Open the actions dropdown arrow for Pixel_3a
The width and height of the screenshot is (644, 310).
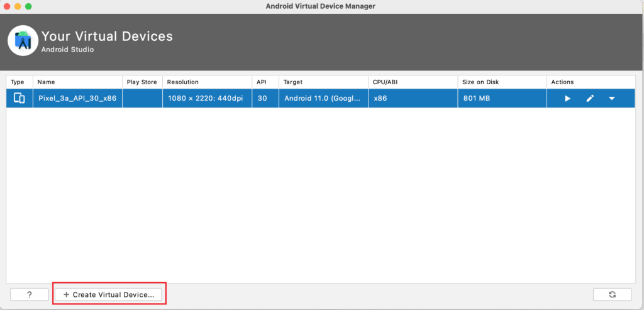[x=611, y=99]
